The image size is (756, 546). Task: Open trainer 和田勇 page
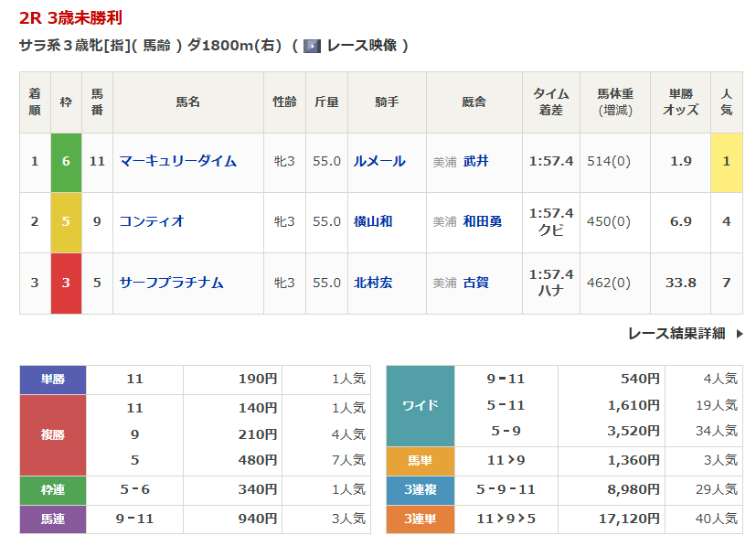point(482,221)
